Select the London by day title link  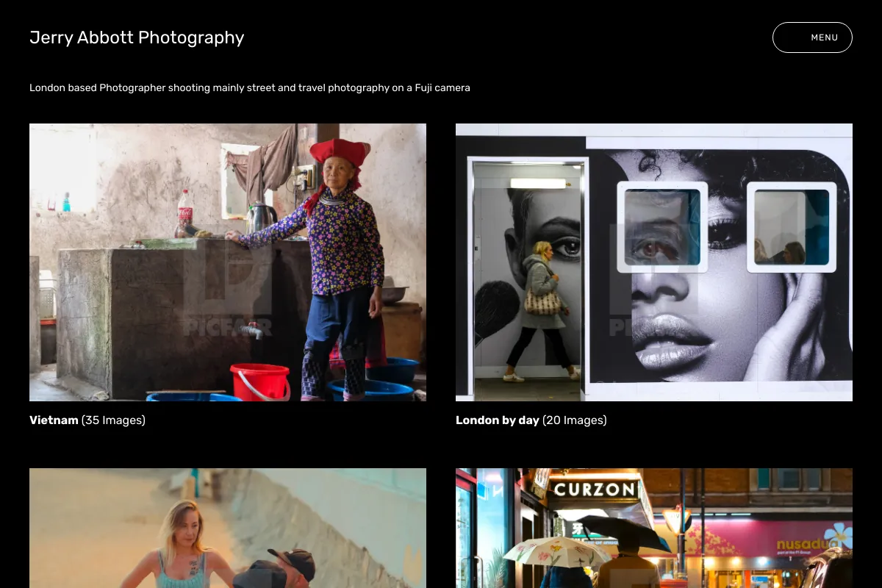coord(498,420)
